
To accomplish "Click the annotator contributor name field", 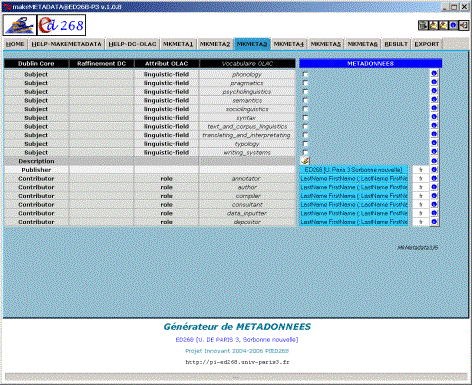I will tap(354, 178).
